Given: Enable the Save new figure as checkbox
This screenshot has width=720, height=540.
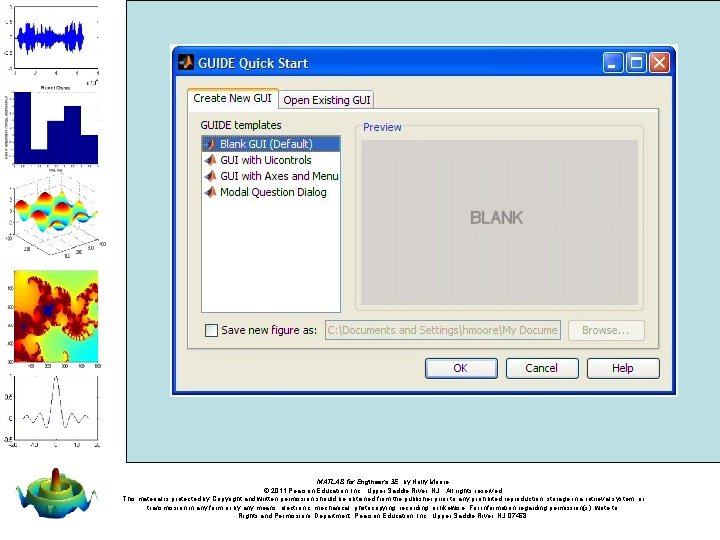Looking at the screenshot, I should [x=211, y=331].
